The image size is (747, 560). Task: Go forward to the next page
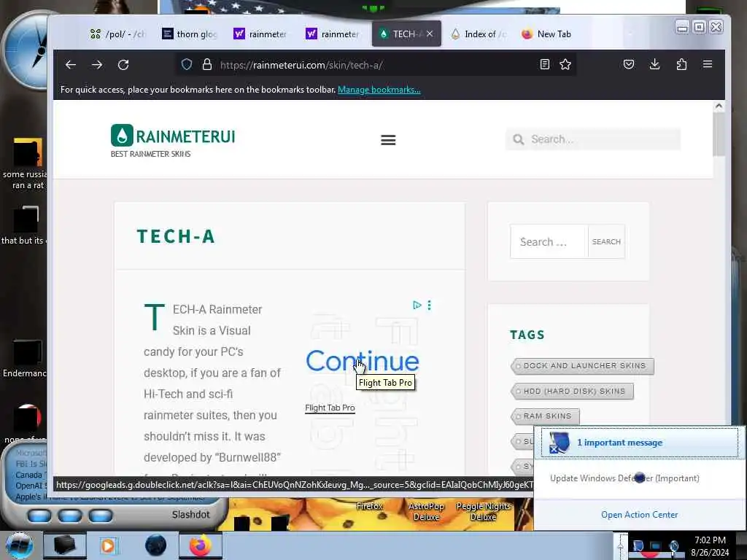point(97,65)
